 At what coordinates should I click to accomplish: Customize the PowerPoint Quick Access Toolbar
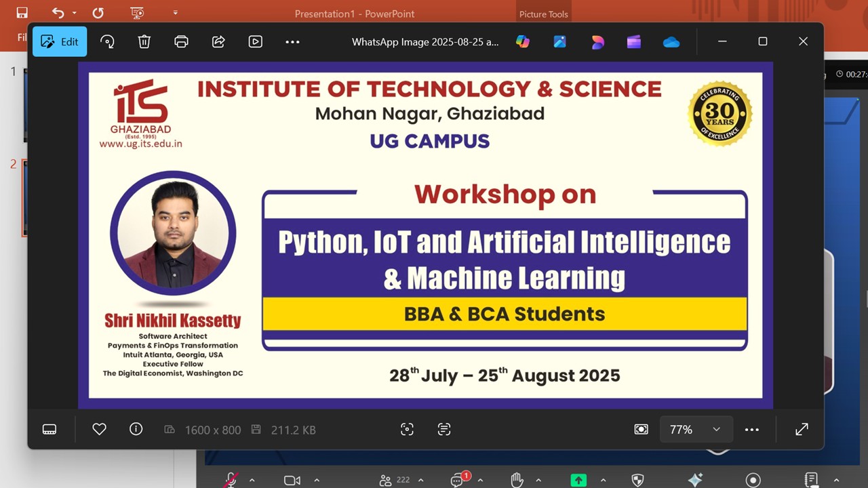(176, 13)
